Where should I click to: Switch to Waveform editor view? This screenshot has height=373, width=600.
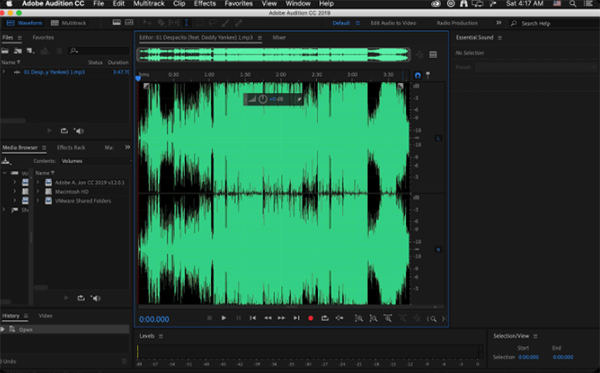pyautogui.click(x=25, y=23)
